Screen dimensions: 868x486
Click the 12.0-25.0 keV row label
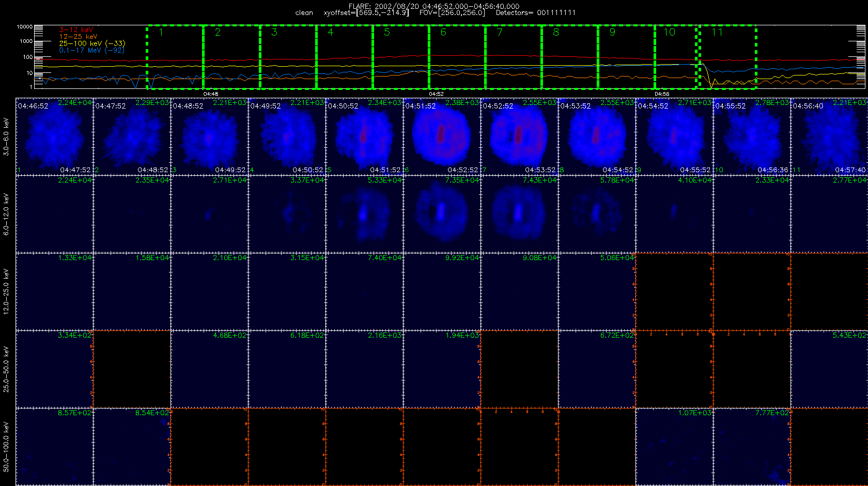pyautogui.click(x=6, y=292)
